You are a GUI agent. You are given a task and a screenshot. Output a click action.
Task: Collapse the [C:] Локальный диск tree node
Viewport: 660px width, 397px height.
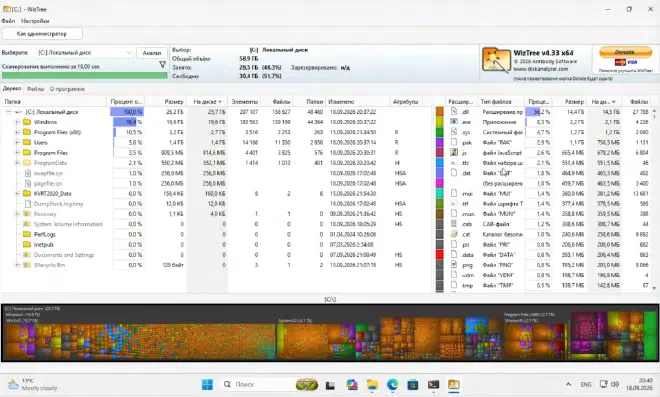8,112
